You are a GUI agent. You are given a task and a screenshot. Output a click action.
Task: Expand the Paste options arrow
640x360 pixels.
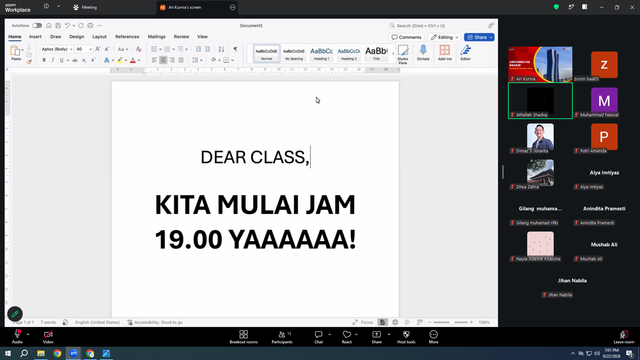pos(22,50)
